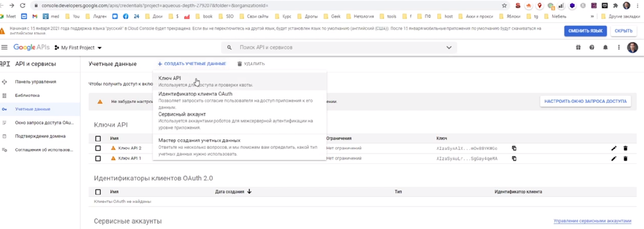Open the gift icon in console header

point(578,47)
